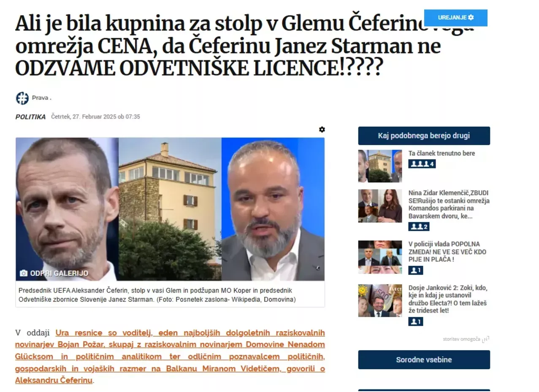The width and height of the screenshot is (539, 392).
Task: Click the 'Sorodne vsebine' section header
Action: pos(424,360)
